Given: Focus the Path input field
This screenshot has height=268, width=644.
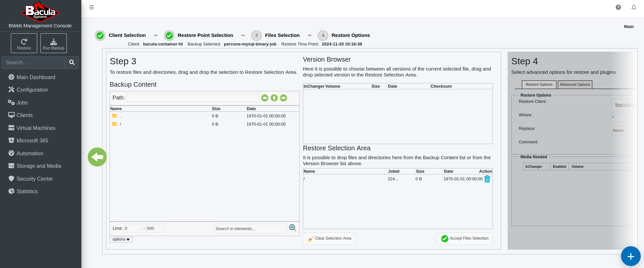Looking at the screenshot, I should [193, 98].
